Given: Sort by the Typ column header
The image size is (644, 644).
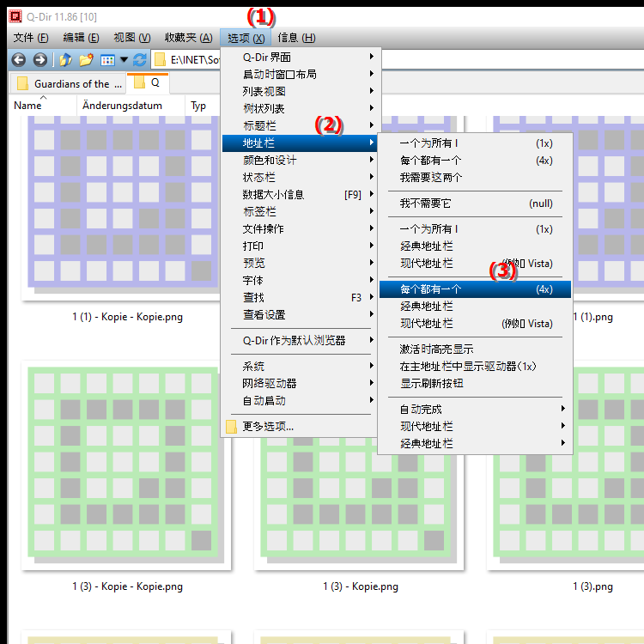Looking at the screenshot, I should 203,106.
